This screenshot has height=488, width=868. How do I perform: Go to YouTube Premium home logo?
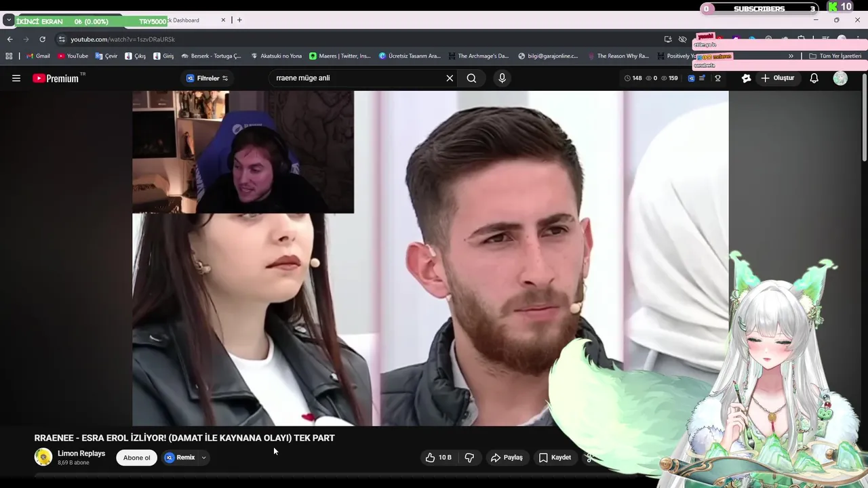click(x=57, y=78)
